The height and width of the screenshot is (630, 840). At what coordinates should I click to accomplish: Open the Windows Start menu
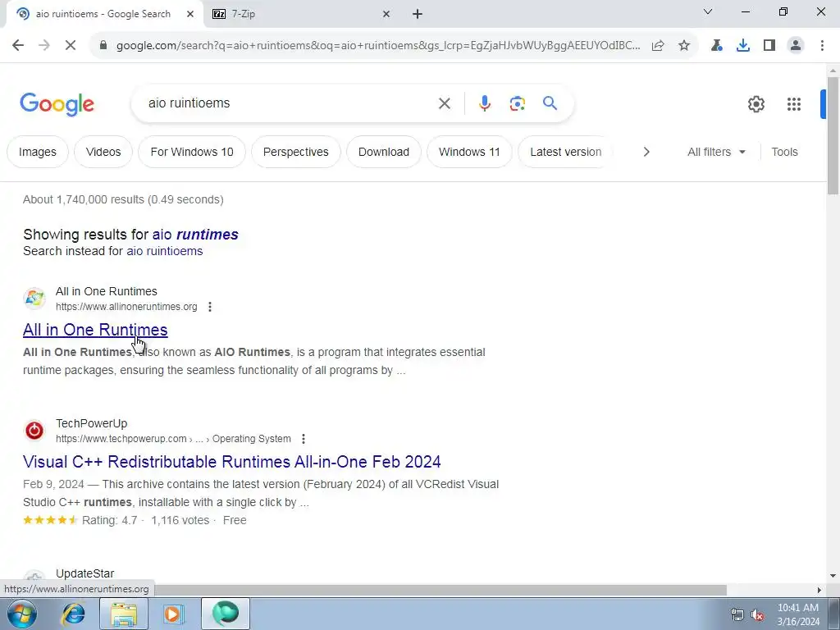(x=22, y=614)
